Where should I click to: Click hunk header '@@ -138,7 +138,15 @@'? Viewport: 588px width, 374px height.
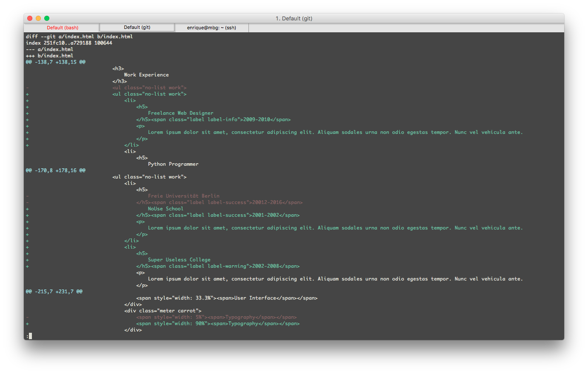pyautogui.click(x=55, y=62)
